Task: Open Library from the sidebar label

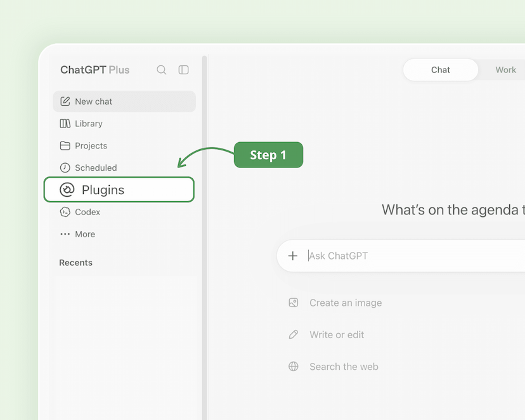Action: pyautogui.click(x=89, y=124)
